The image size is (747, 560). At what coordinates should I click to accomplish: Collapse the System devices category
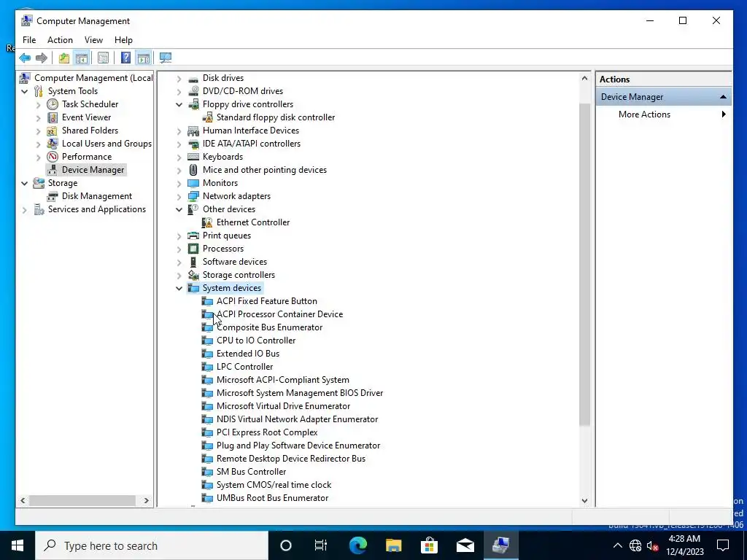click(179, 288)
